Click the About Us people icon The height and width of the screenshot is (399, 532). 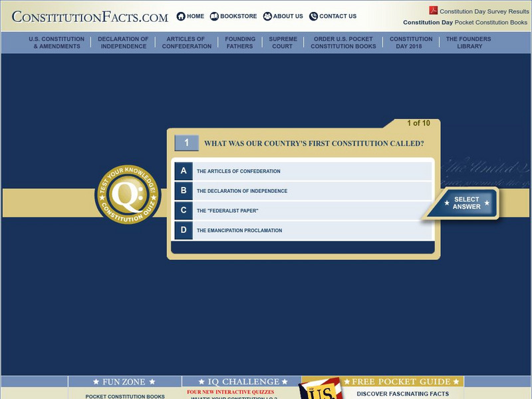pyautogui.click(x=267, y=16)
